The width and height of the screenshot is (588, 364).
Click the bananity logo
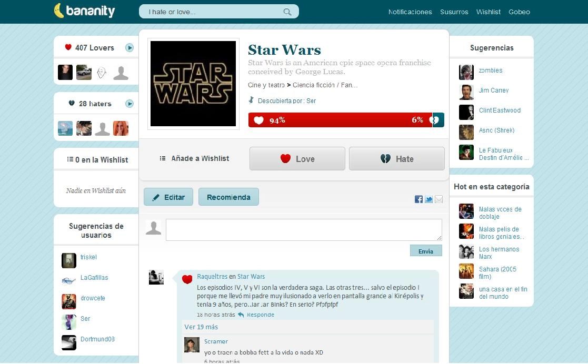pos(84,11)
